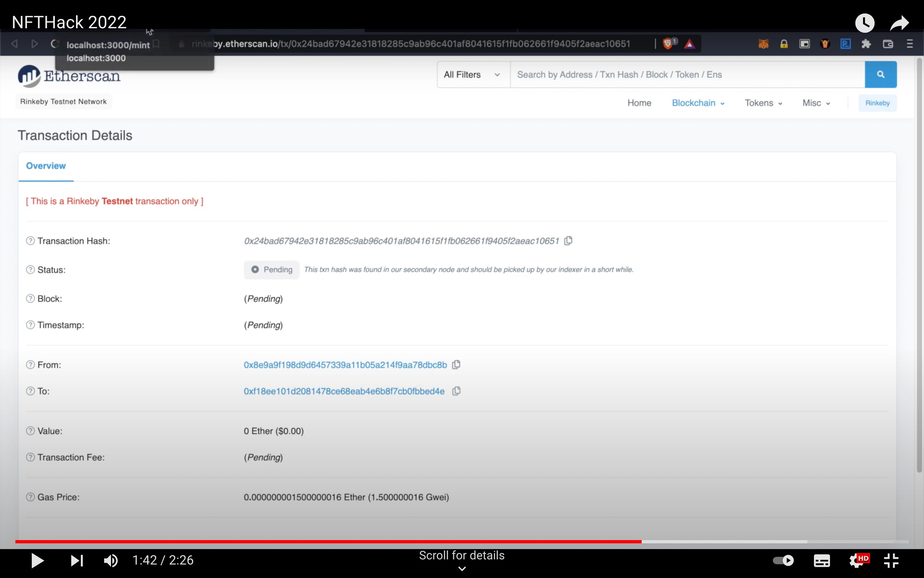This screenshot has width=924, height=578.
Task: Click help icon next to Timestamp
Action: [30, 325]
